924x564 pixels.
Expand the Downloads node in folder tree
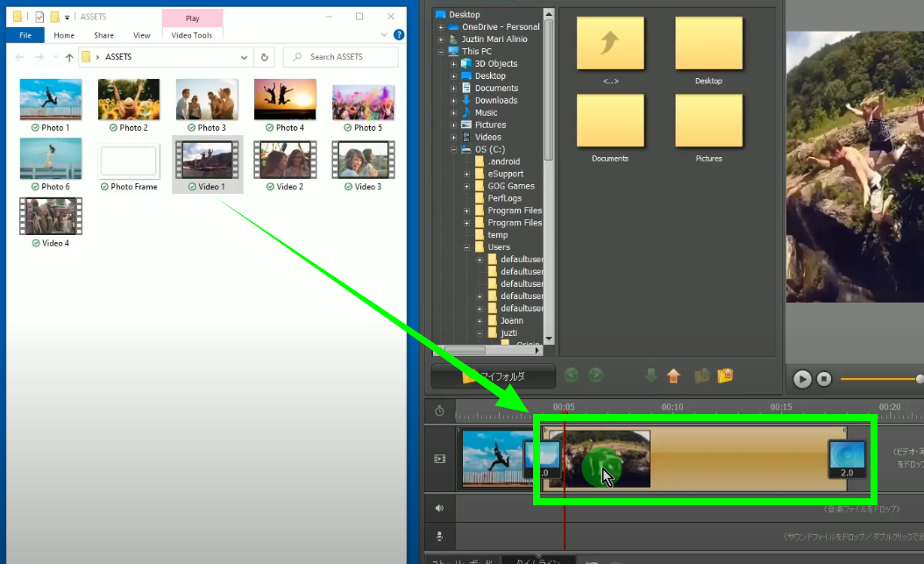[454, 101]
